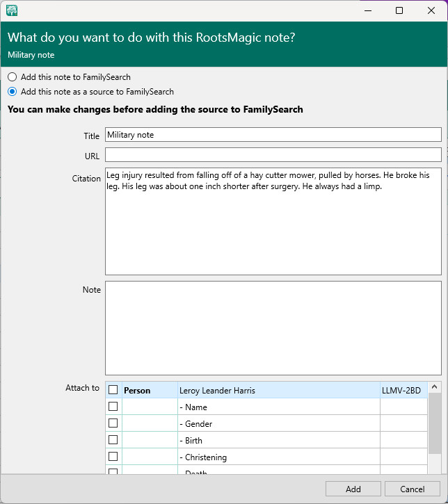
Task: Click into the empty URL field
Action: pyautogui.click(x=273, y=154)
